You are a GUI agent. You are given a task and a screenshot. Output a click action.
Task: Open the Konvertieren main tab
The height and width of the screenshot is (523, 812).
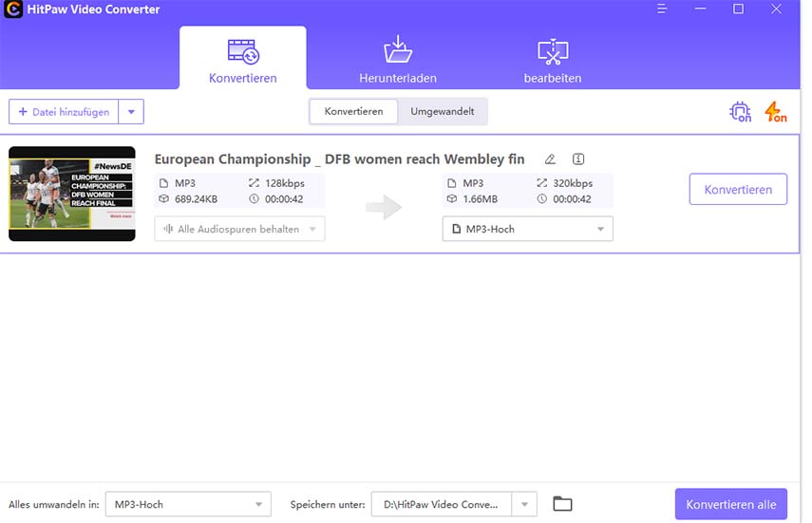click(242, 59)
